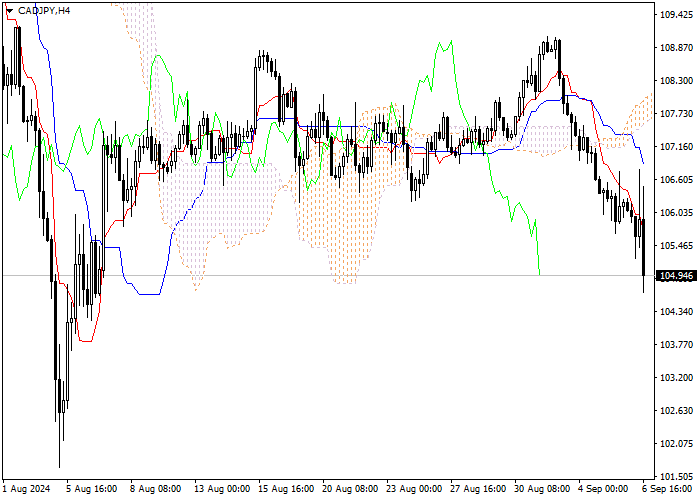Click the 5 Aug 16:00 time label
The image size is (700, 500).
tap(92, 489)
